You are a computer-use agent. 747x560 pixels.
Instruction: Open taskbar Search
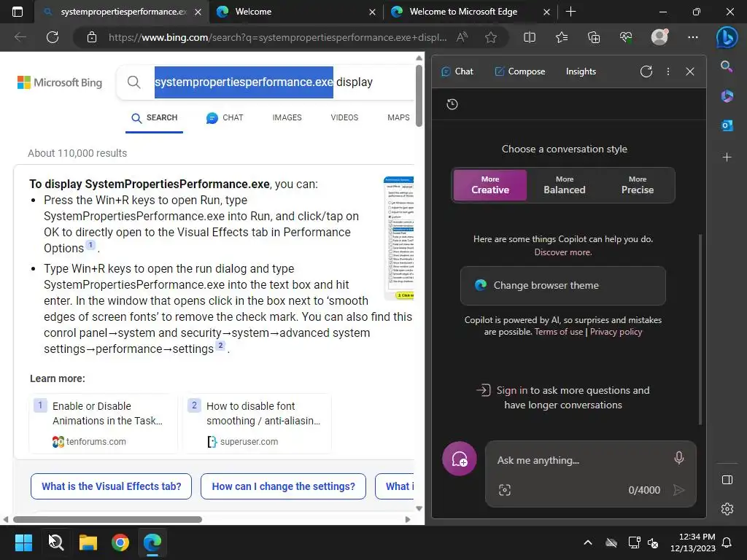pos(55,542)
